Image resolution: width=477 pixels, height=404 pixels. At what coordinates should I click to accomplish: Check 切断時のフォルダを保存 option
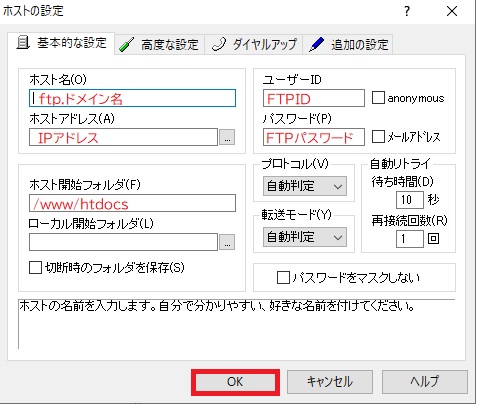35,268
